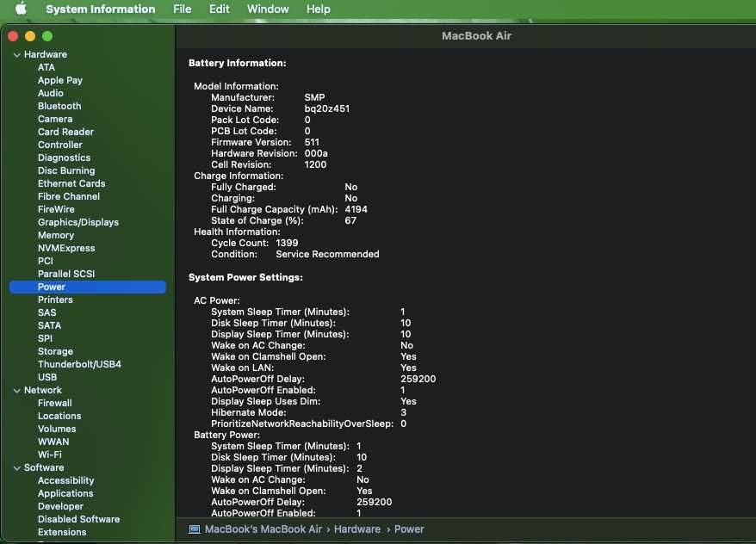The image size is (756, 544).
Task: Select Diagnostics in the sidebar
Action: pos(64,158)
